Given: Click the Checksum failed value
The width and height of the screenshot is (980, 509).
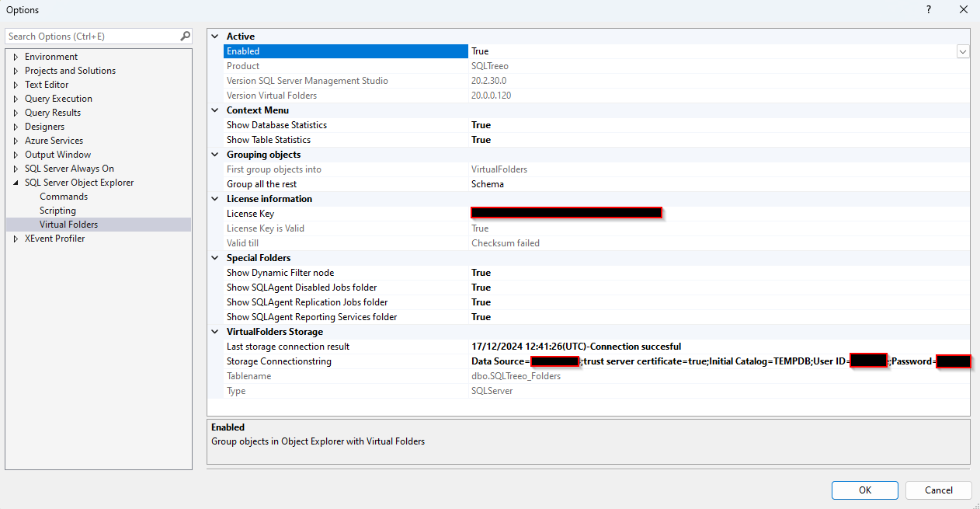Looking at the screenshot, I should 506,243.
